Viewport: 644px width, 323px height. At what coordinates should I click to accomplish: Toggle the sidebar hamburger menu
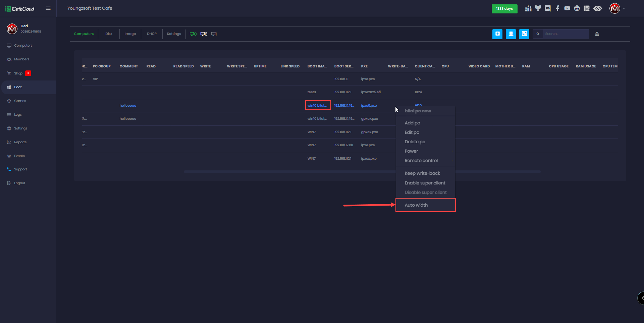coord(48,8)
